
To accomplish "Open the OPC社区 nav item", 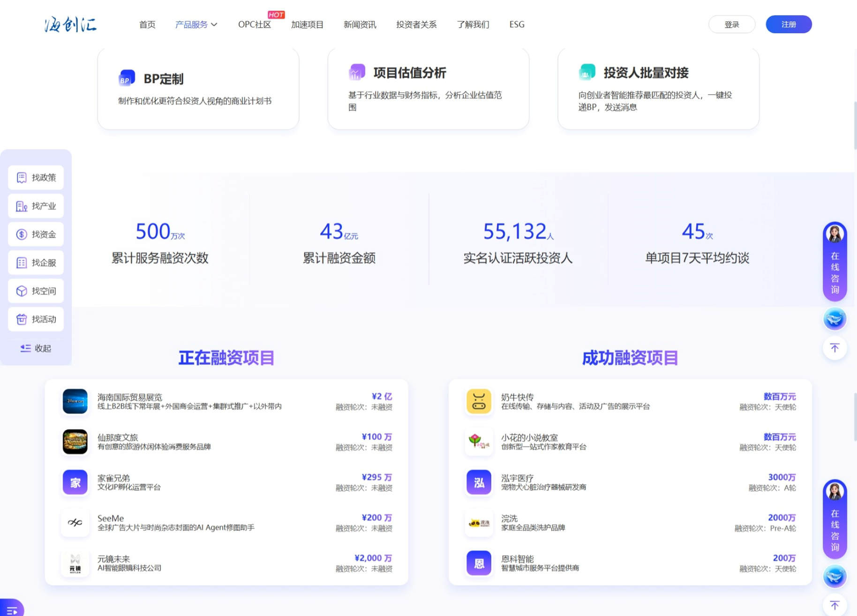I will pyautogui.click(x=254, y=24).
